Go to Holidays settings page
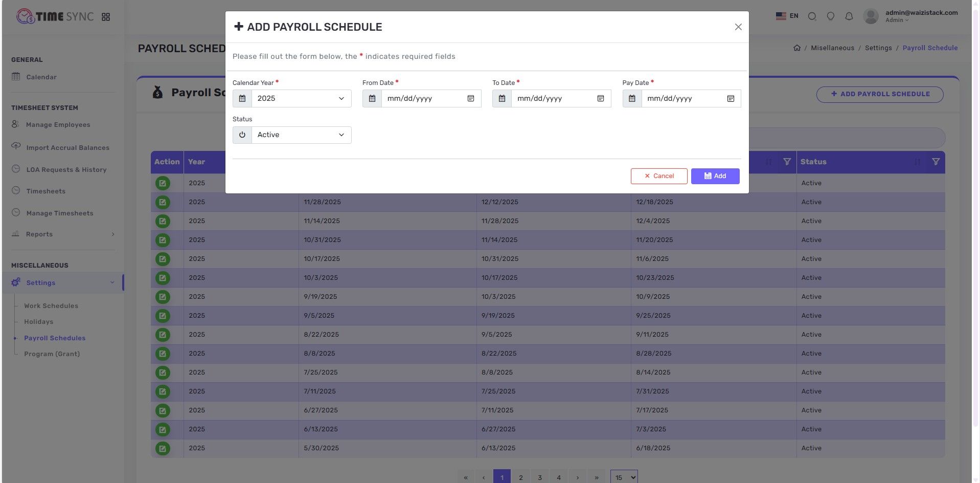980x483 pixels. (38, 322)
